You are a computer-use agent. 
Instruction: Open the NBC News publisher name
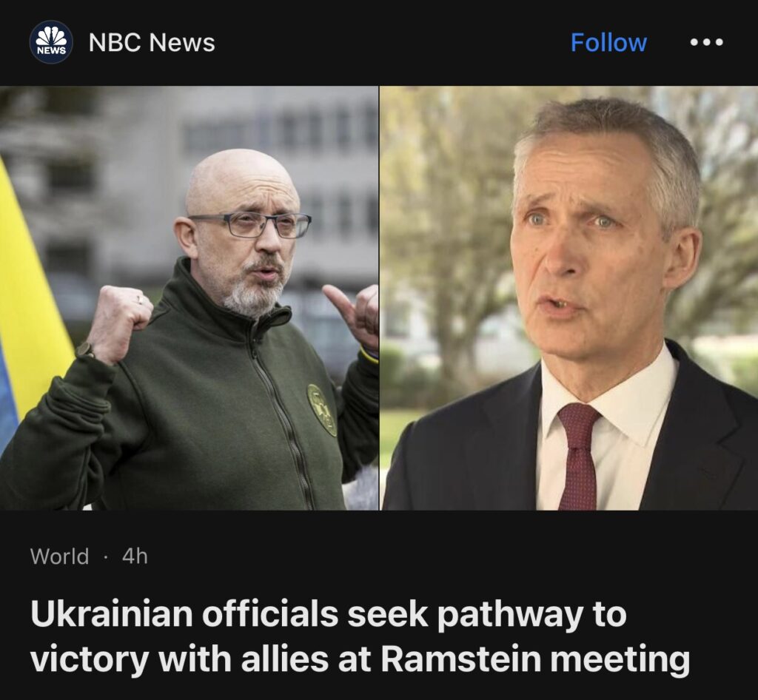(152, 42)
